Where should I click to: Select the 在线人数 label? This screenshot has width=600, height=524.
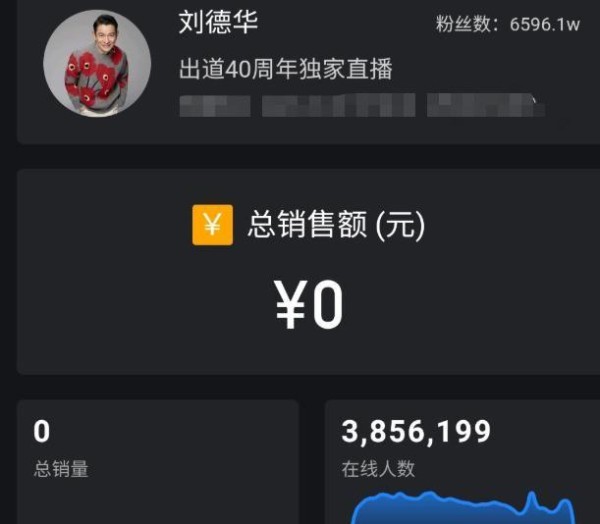(x=378, y=468)
